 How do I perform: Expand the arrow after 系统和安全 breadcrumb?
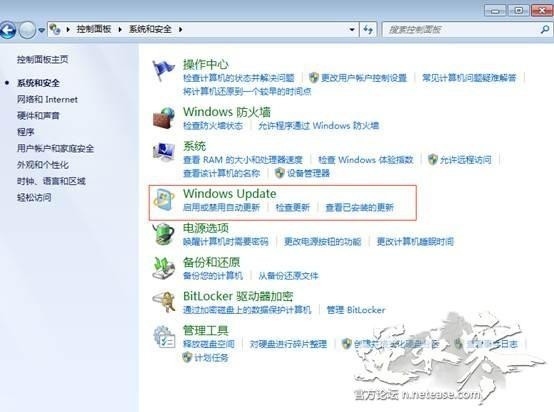[x=181, y=29]
